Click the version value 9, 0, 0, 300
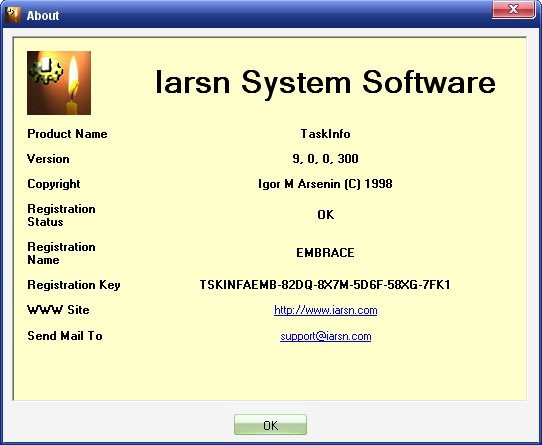The width and height of the screenshot is (542, 445). [325, 159]
